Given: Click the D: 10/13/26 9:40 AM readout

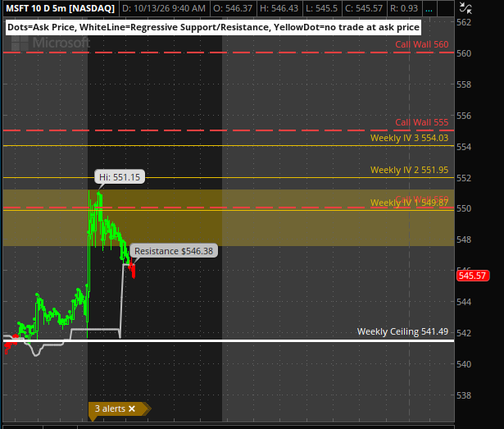Looking at the screenshot, I should point(164,8).
